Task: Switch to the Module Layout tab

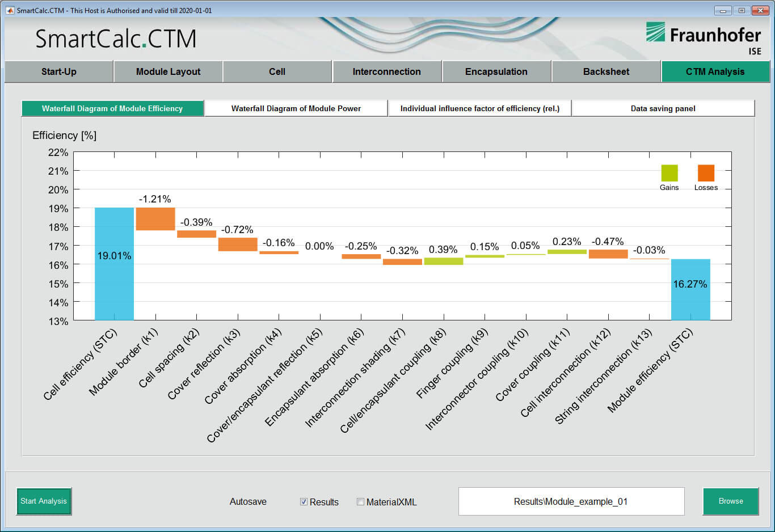Action: click(168, 71)
